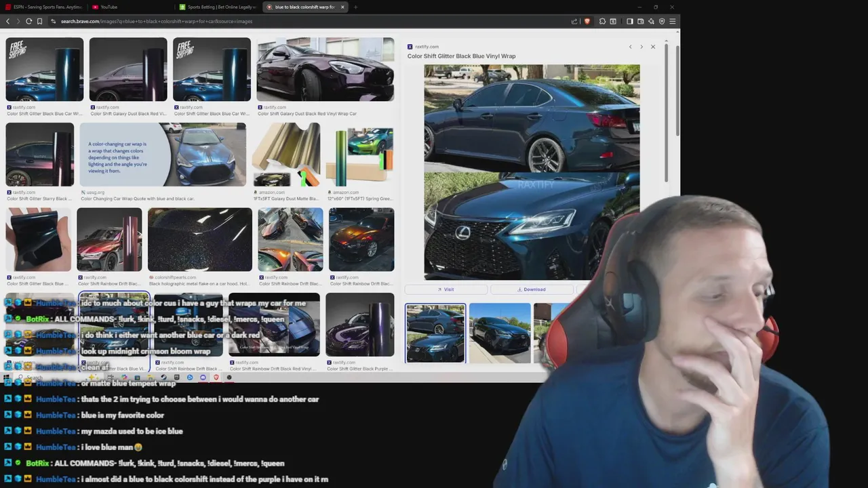Click the raxtify favicon in the preview header
Viewport: 868px width, 488px height.
point(410,47)
